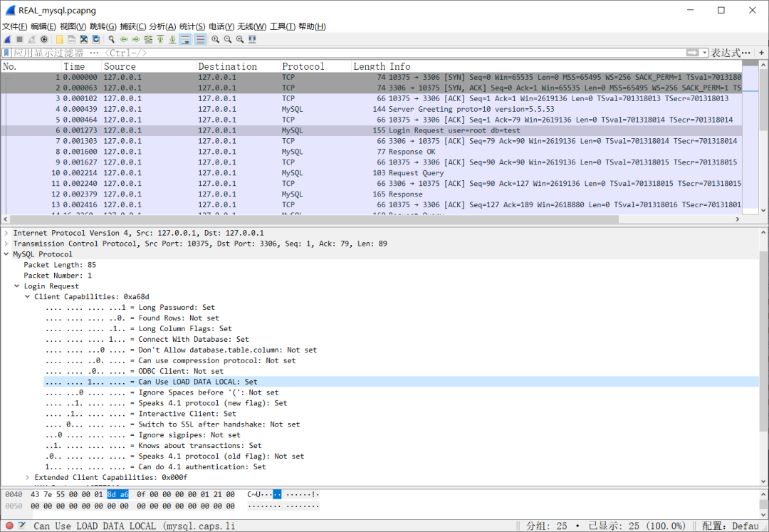This screenshot has height=532, width=769.
Task: Find a packet with magnifier icon
Action: [x=111, y=40]
